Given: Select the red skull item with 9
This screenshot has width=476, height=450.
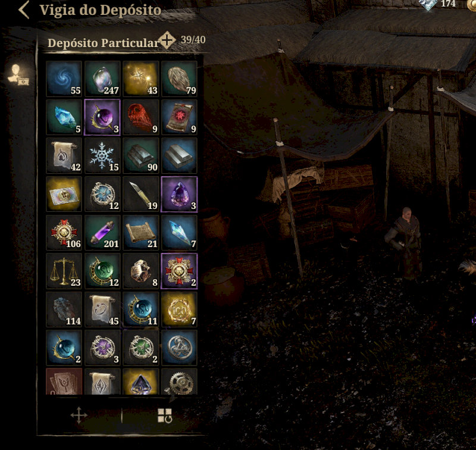Looking at the screenshot, I should (141, 117).
